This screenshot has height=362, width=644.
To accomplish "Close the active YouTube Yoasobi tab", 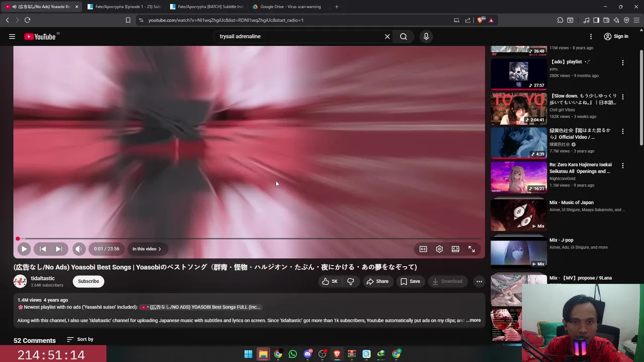I will point(77,7).
